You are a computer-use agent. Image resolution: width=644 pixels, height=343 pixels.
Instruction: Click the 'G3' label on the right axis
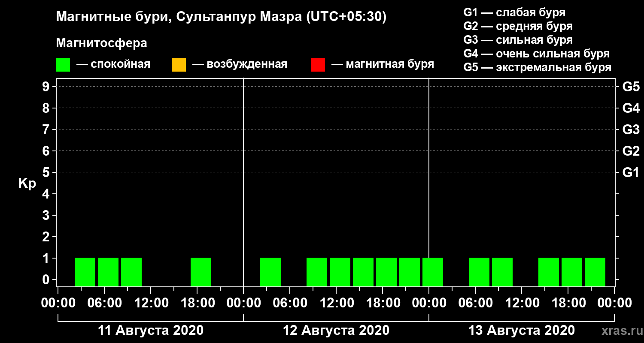coord(631,129)
